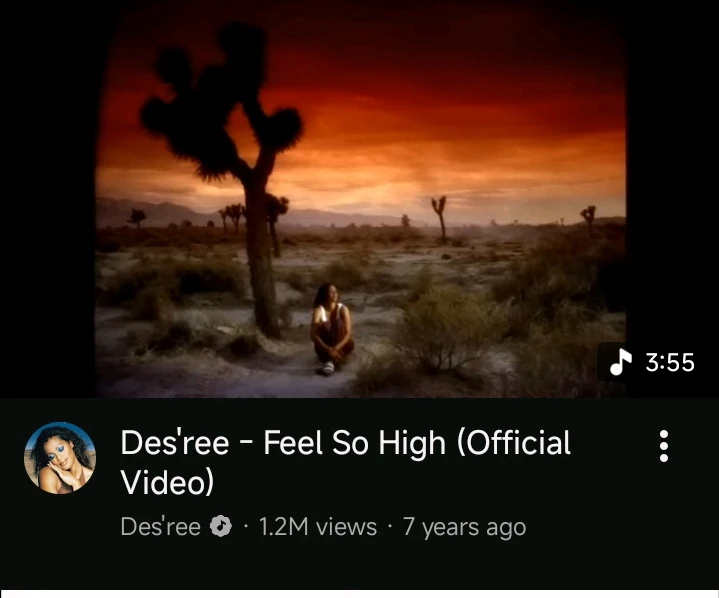Image resolution: width=719 pixels, height=598 pixels.
Task: Play the Feel So High video thumbnail
Action: point(360,199)
